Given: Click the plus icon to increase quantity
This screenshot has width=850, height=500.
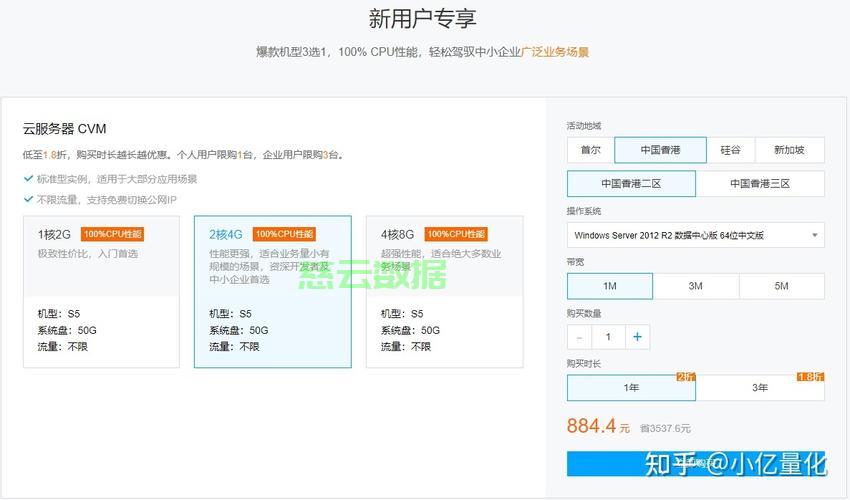Looking at the screenshot, I should point(637,337).
